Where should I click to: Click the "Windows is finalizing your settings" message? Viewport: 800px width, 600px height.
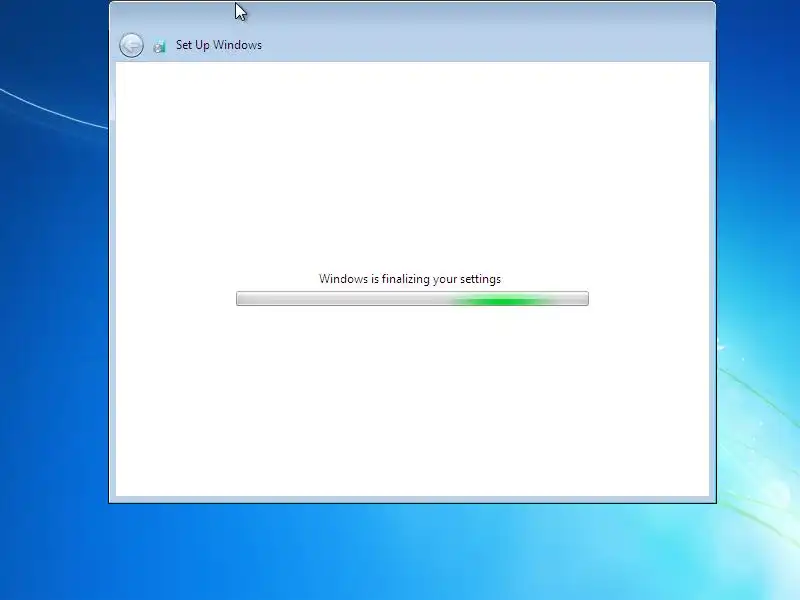tap(410, 279)
